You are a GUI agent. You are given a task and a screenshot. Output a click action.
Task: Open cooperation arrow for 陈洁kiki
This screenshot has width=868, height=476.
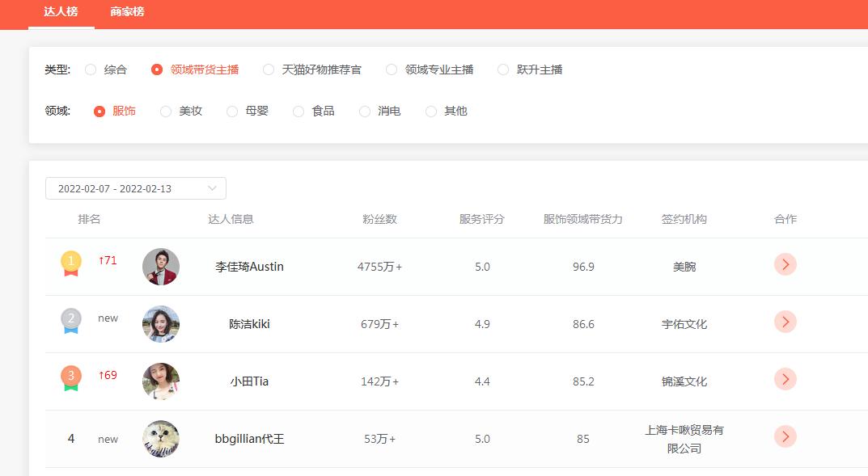pyautogui.click(x=785, y=322)
